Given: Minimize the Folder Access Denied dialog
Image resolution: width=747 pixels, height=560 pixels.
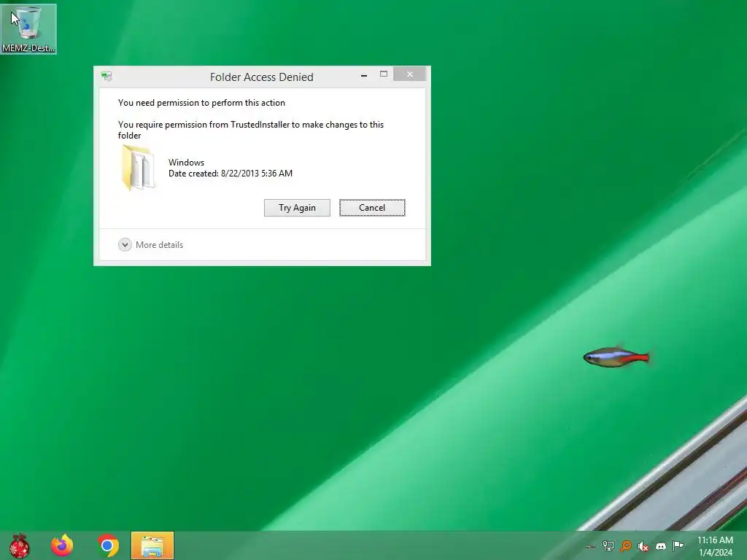Looking at the screenshot, I should 364,75.
